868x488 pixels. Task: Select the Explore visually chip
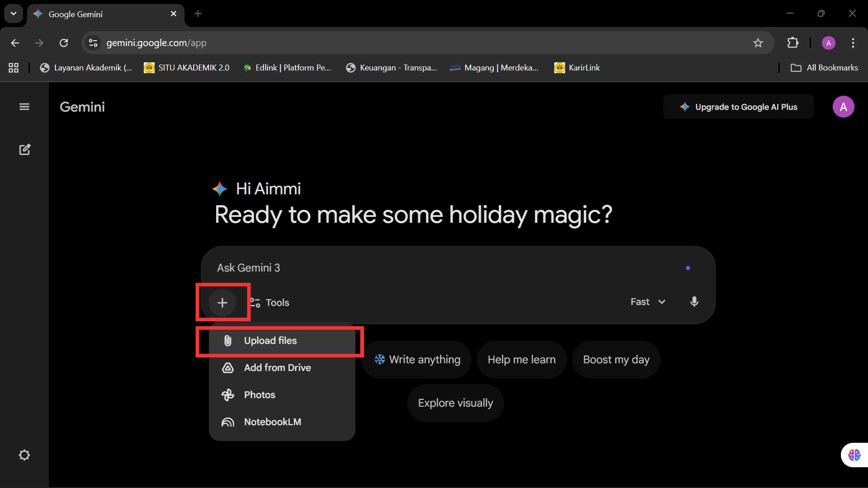(455, 403)
